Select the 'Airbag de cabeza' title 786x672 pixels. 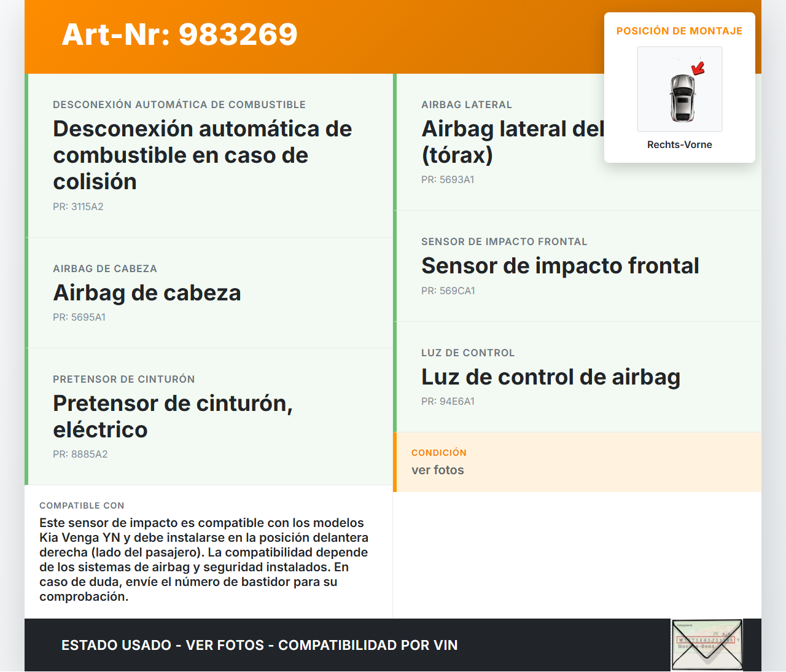pyautogui.click(x=147, y=293)
